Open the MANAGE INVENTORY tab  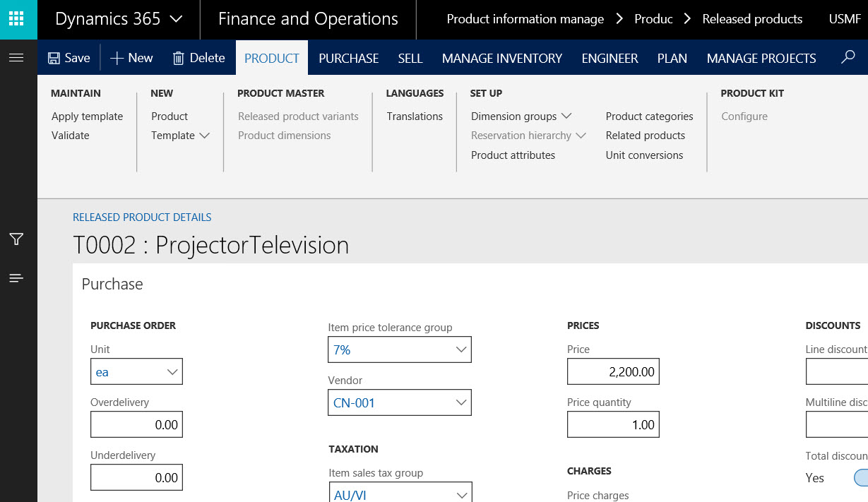click(502, 58)
